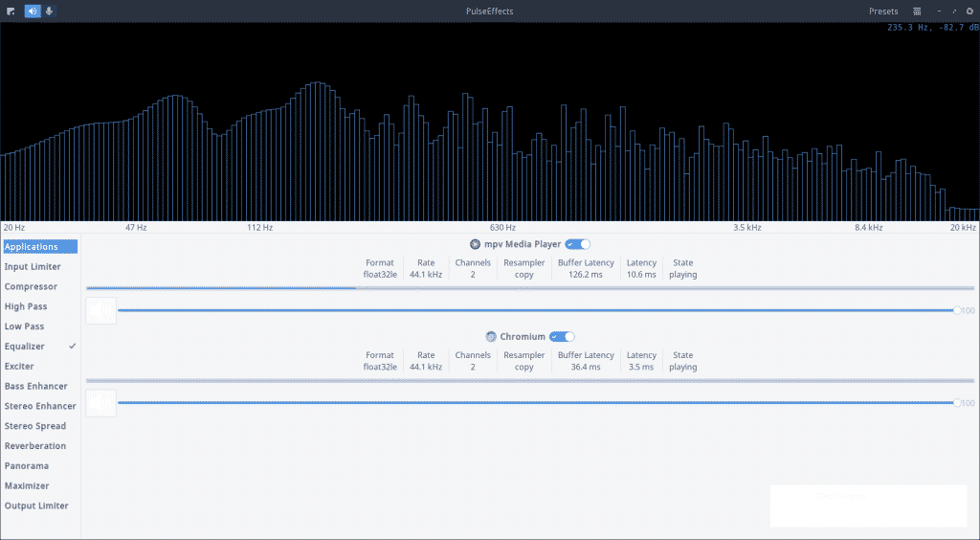The width and height of the screenshot is (980, 540).
Task: Click mpv's "10.6 ms" latency value
Action: tap(641, 275)
